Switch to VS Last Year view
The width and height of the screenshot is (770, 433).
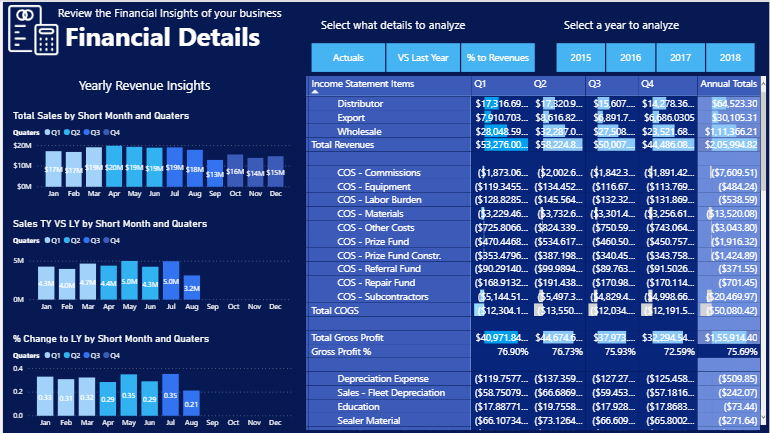tap(423, 58)
